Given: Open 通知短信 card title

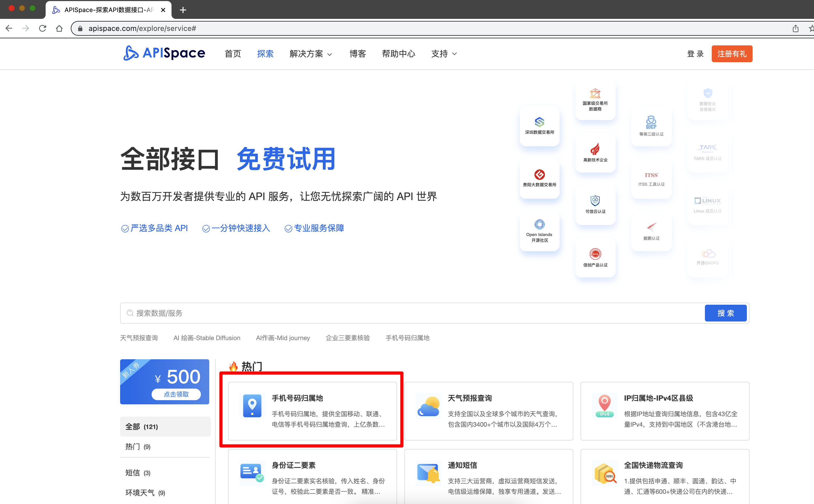Looking at the screenshot, I should pos(462,465).
